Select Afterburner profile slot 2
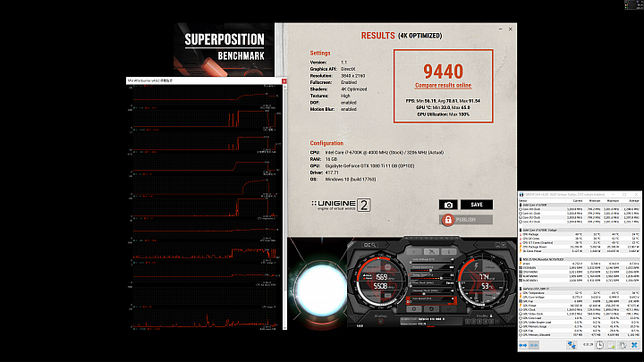 [473, 322]
